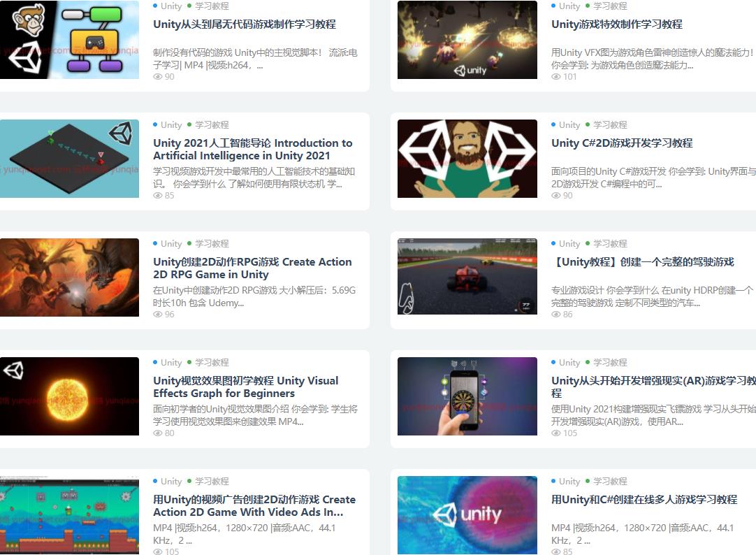
Task: Click 学习教程 tag on Visual Effects Graph card
Action: [x=212, y=363]
